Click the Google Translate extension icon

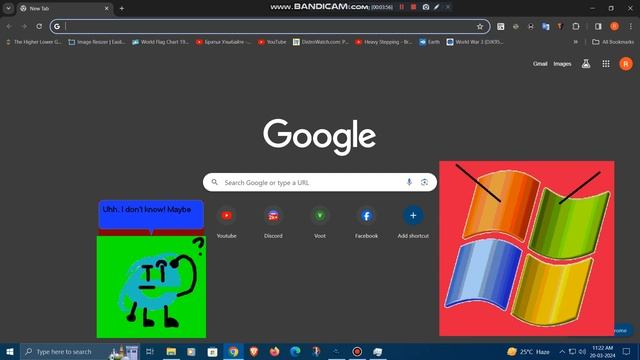click(x=545, y=26)
